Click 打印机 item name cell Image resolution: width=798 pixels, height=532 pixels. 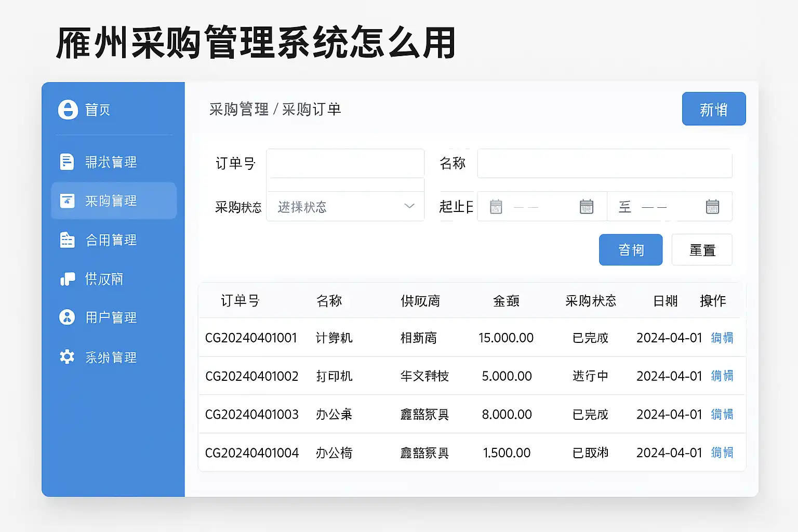coord(334,376)
